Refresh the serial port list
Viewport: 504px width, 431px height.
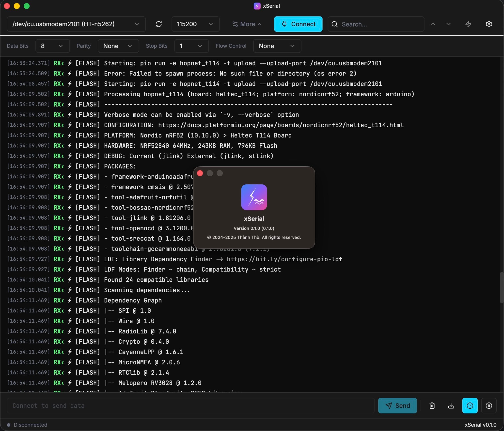point(159,24)
